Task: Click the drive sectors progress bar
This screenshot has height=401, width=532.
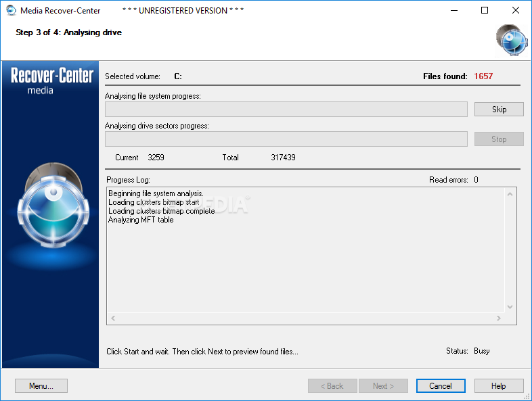Action: (x=286, y=139)
